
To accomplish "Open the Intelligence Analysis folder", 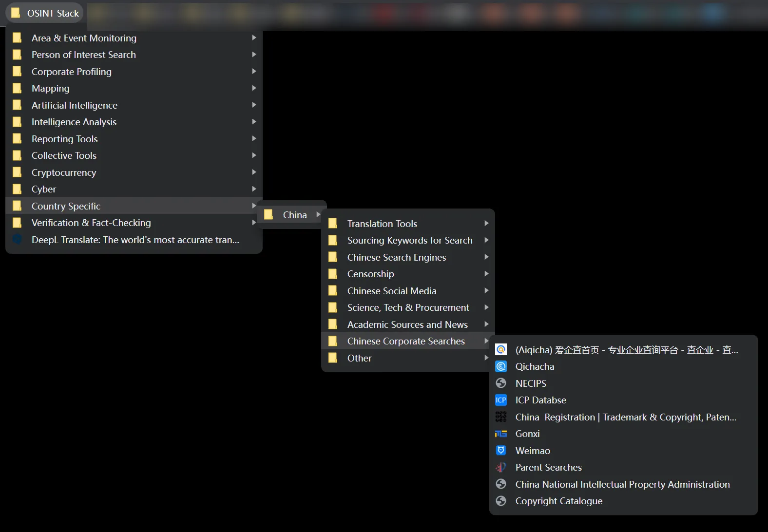I will click(x=134, y=122).
